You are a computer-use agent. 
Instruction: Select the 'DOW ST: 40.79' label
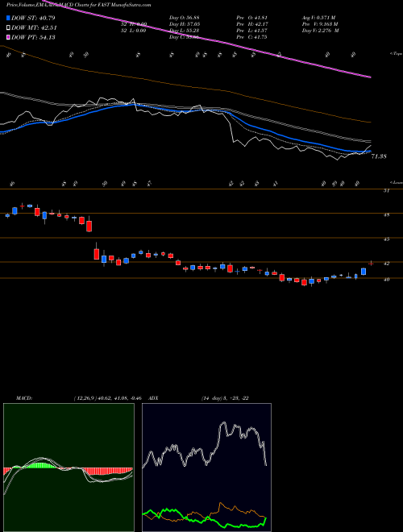pyautogui.click(x=33, y=18)
